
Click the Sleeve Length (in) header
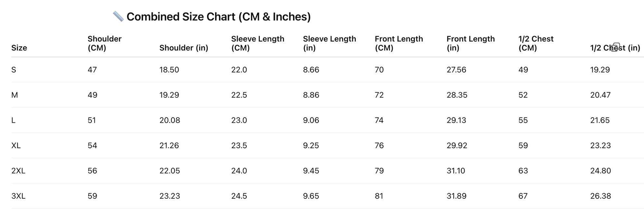coord(329,43)
